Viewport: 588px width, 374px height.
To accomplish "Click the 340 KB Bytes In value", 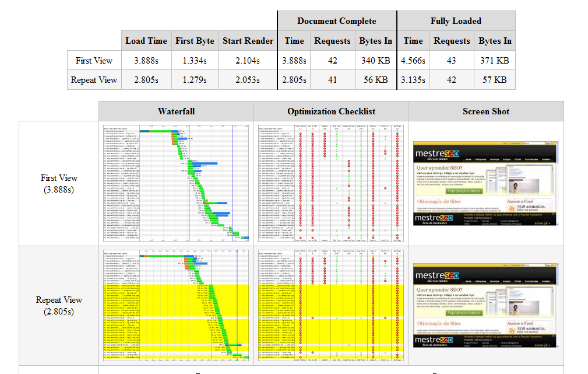I will pyautogui.click(x=375, y=61).
